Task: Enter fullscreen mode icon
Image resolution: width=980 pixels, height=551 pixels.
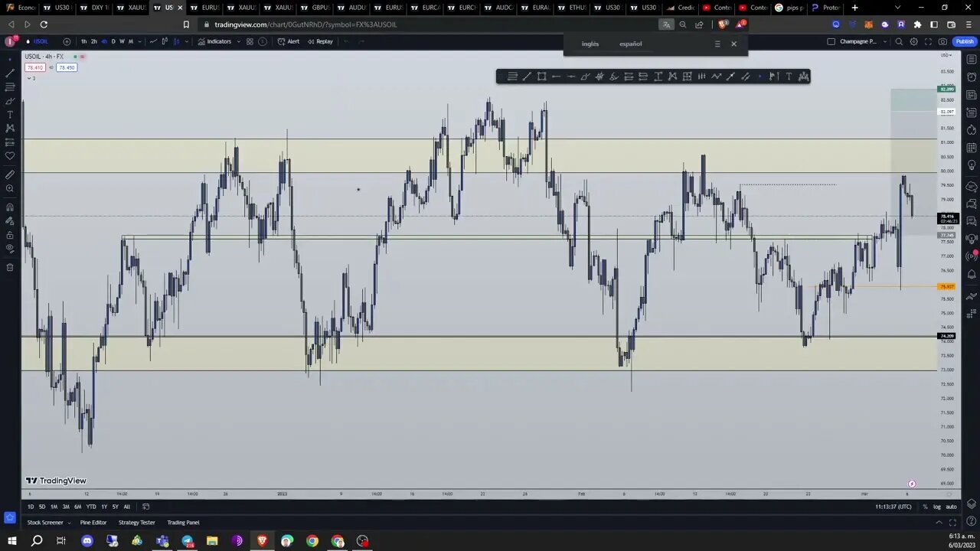Action: [x=928, y=41]
